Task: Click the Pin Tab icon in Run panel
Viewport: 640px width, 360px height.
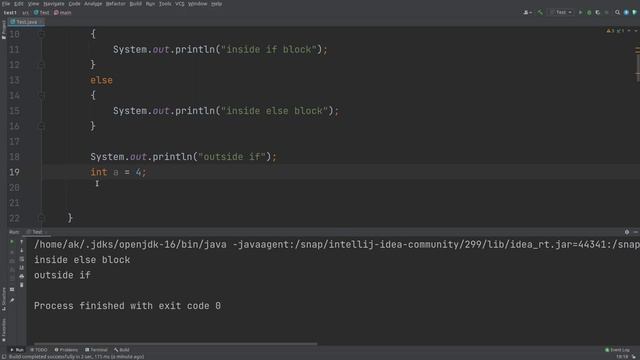Action: point(12,300)
